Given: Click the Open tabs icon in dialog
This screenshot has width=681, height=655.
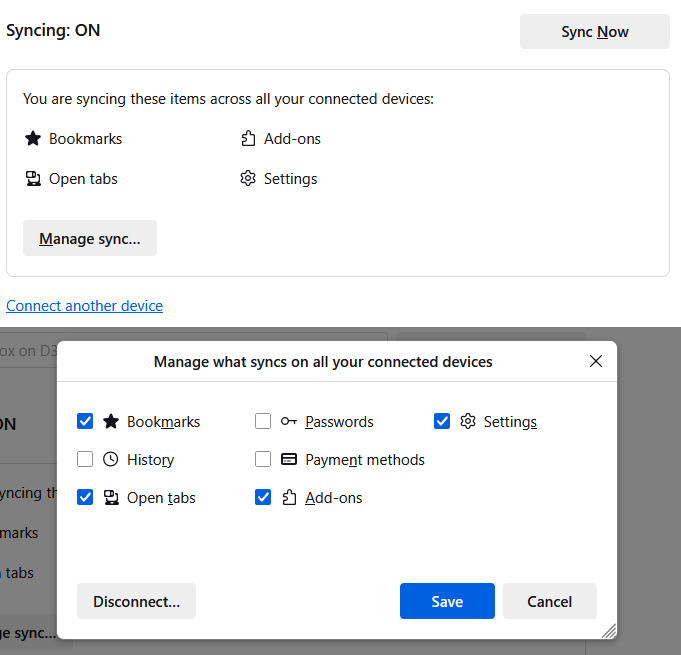Looking at the screenshot, I should (111, 498).
